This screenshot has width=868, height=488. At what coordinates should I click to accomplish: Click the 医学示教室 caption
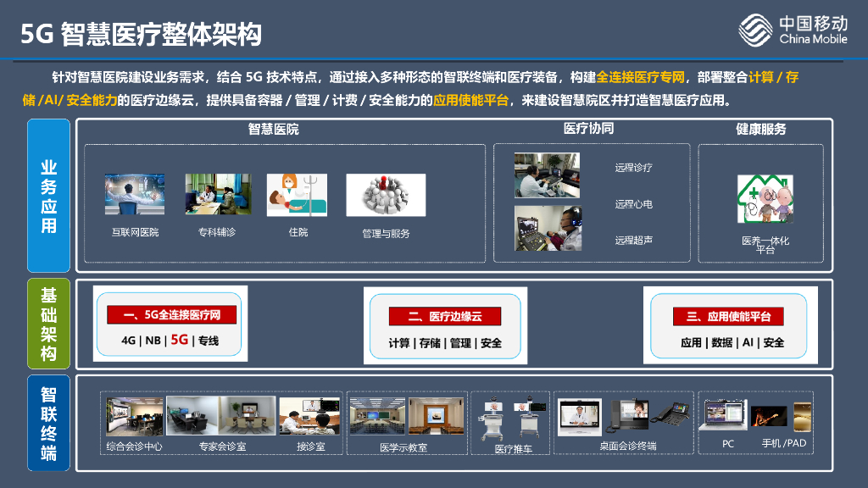pos(403,447)
